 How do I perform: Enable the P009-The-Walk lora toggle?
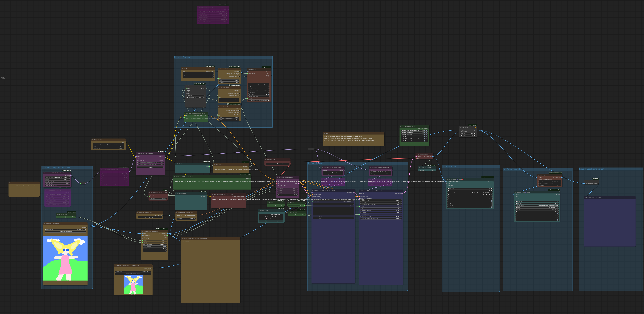tap(138, 162)
